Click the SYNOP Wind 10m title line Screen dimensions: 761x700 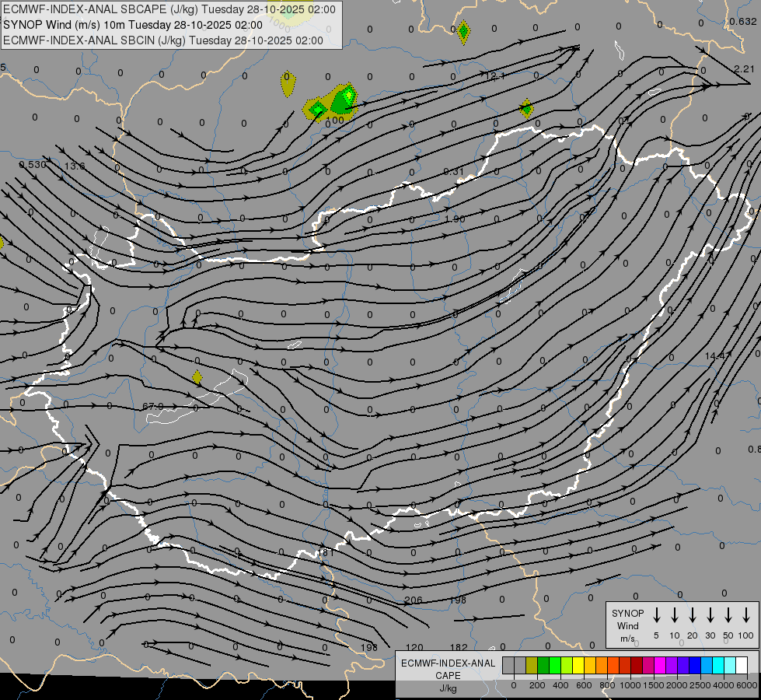click(132, 25)
